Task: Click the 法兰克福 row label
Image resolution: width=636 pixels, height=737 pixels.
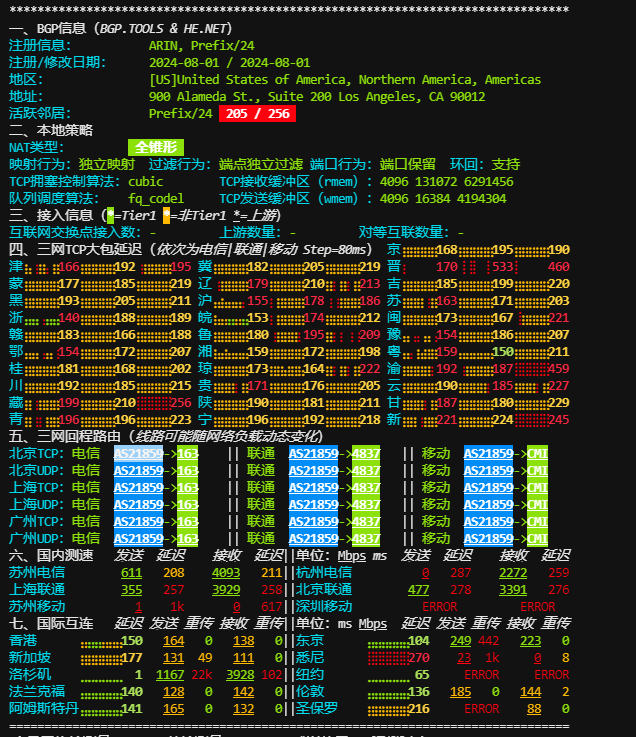Action: [x=37, y=691]
